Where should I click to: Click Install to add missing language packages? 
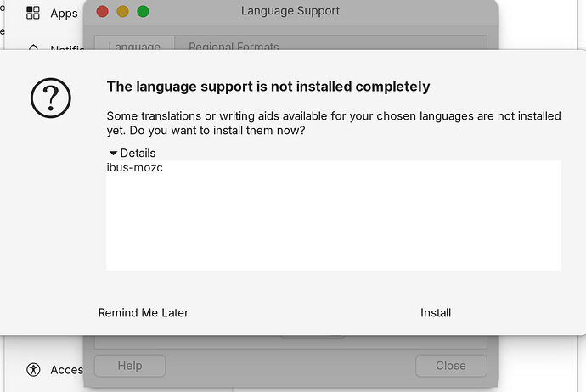435,313
